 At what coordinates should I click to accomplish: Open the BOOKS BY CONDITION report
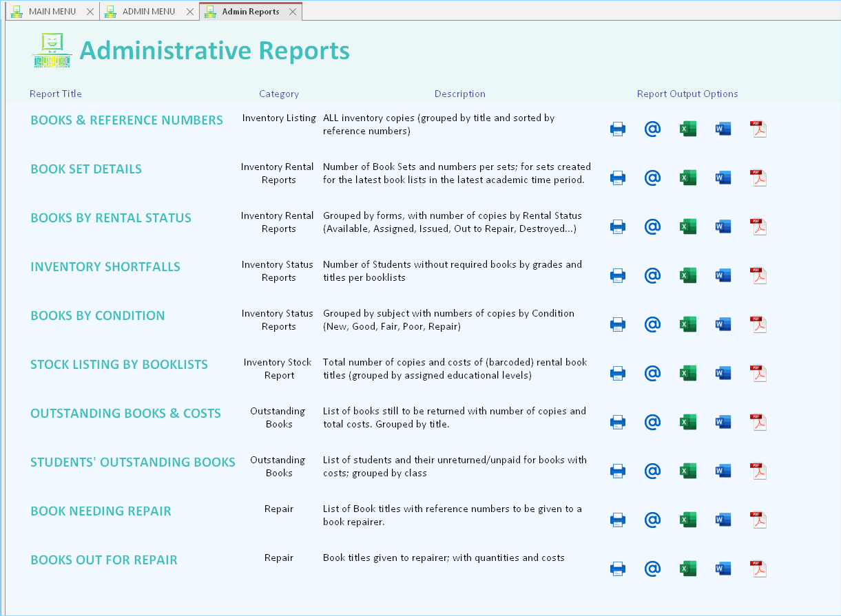pos(98,316)
